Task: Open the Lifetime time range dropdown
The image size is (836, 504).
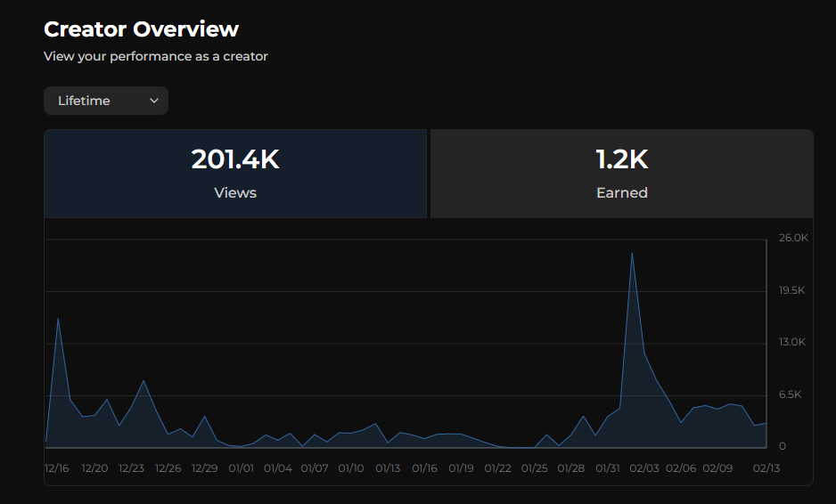Action: point(105,101)
